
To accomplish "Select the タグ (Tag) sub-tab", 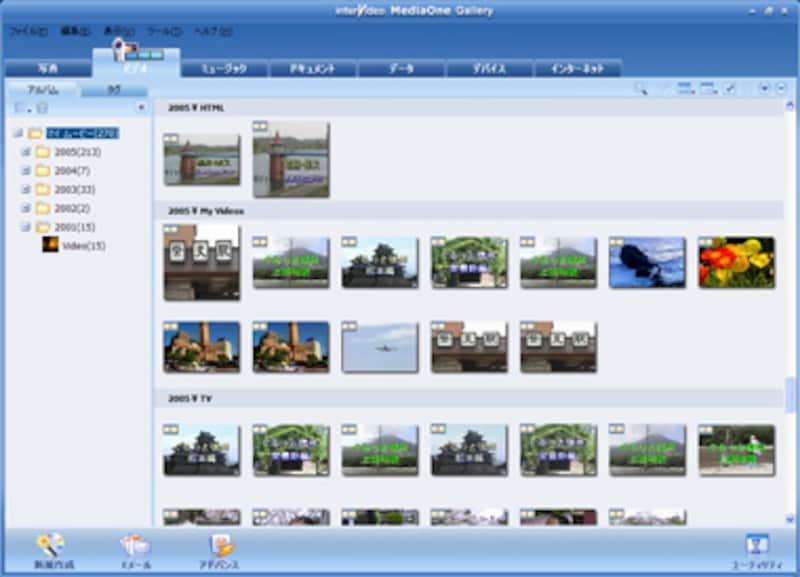I will click(x=114, y=90).
